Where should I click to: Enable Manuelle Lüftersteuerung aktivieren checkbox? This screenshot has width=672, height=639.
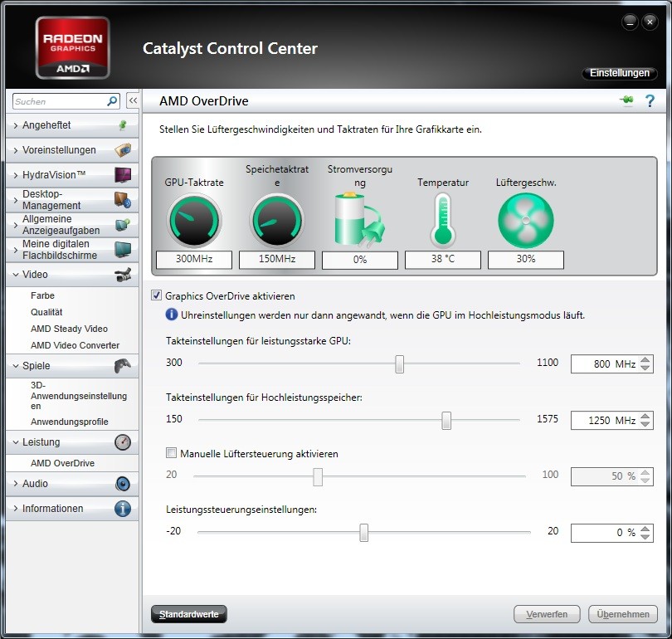pyautogui.click(x=171, y=452)
